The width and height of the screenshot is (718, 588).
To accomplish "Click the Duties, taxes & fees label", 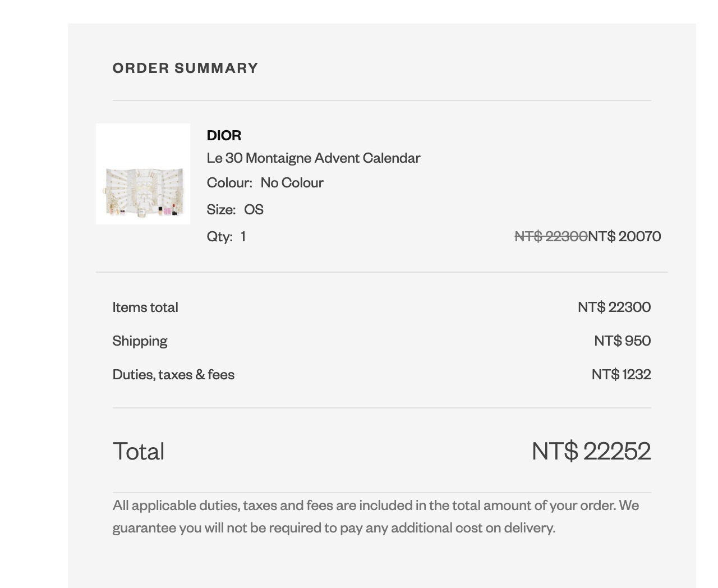I will tap(173, 374).
